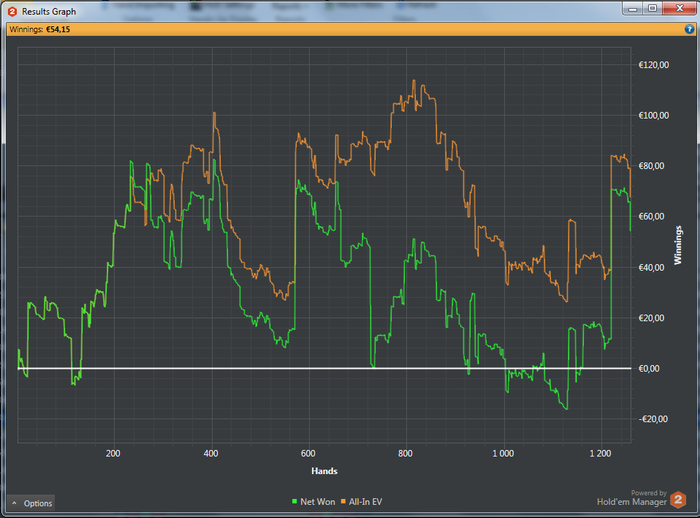The width and height of the screenshot is (700, 518).
Task: Click the €0,00 axis label
Action: [x=649, y=368]
